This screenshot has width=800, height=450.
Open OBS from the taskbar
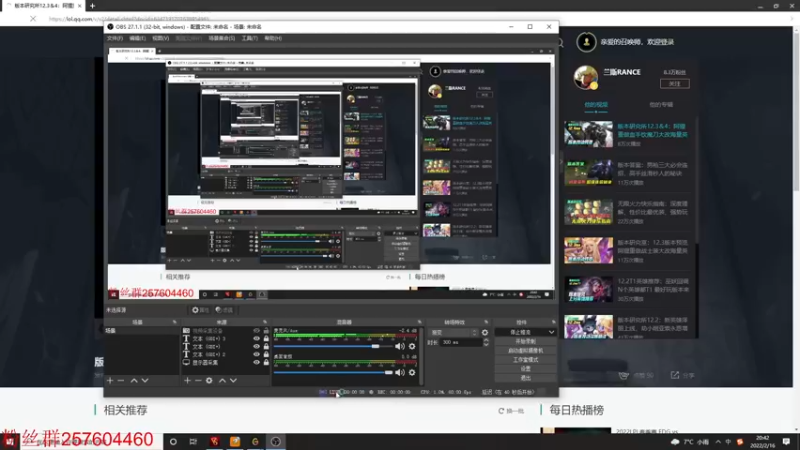tap(276, 442)
